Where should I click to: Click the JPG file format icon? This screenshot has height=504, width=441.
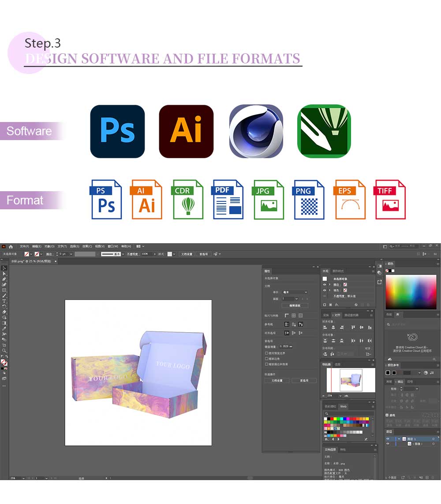(269, 200)
